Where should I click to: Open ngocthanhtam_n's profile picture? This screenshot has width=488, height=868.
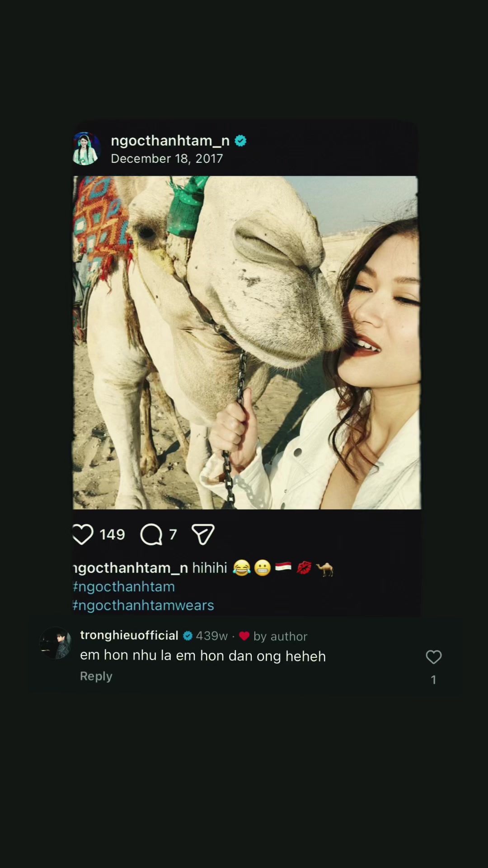(x=86, y=148)
